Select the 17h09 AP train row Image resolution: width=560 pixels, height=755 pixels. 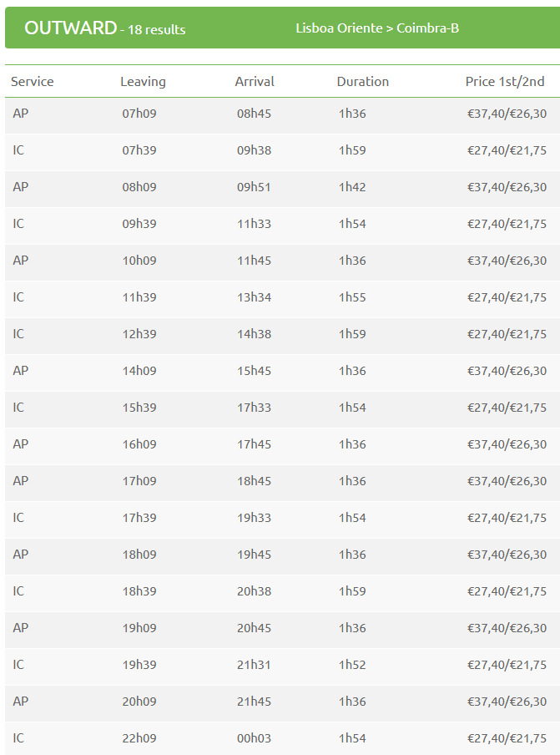click(x=282, y=483)
